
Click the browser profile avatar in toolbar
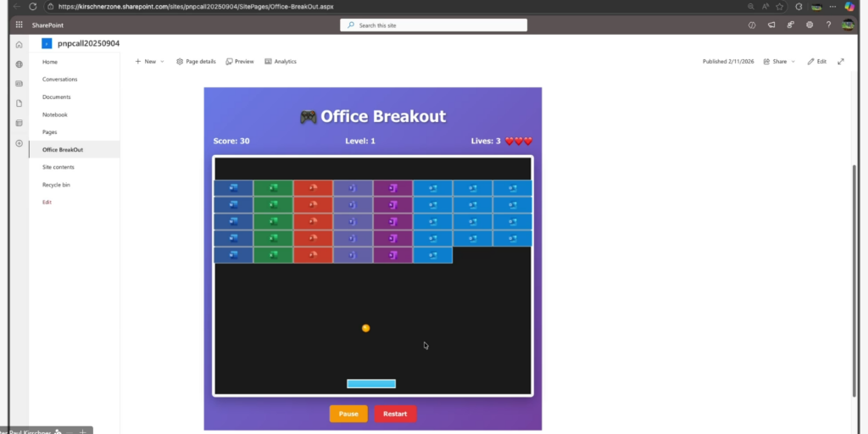click(x=816, y=7)
